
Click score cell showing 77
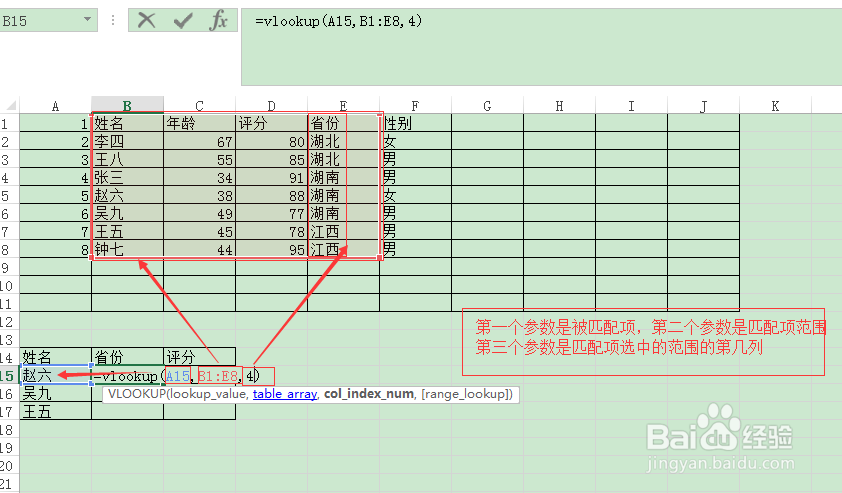[271, 213]
